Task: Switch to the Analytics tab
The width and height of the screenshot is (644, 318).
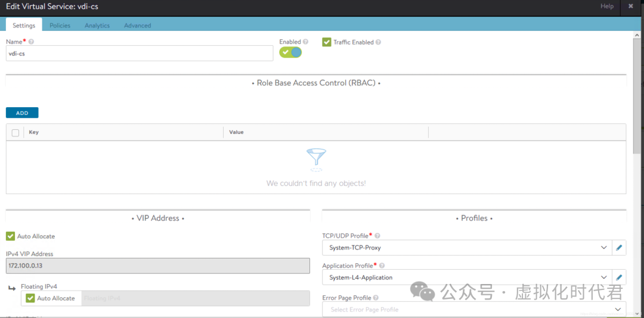Action: (97, 25)
